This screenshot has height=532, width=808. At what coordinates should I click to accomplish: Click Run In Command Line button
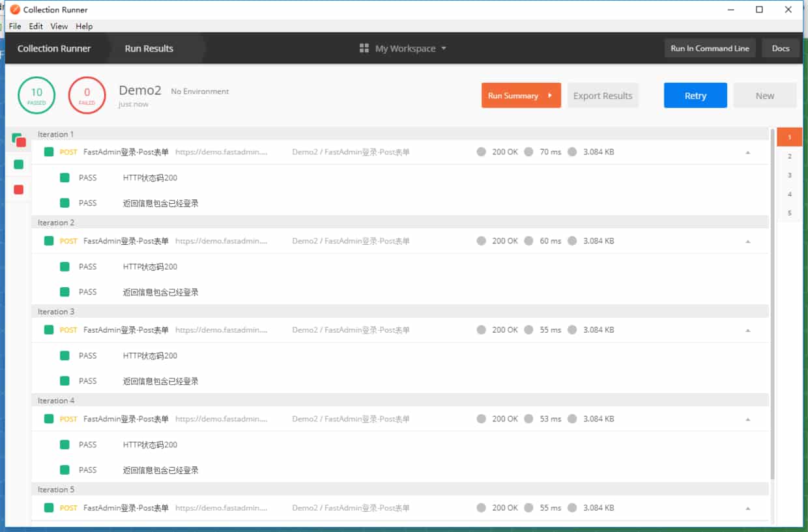click(x=710, y=48)
